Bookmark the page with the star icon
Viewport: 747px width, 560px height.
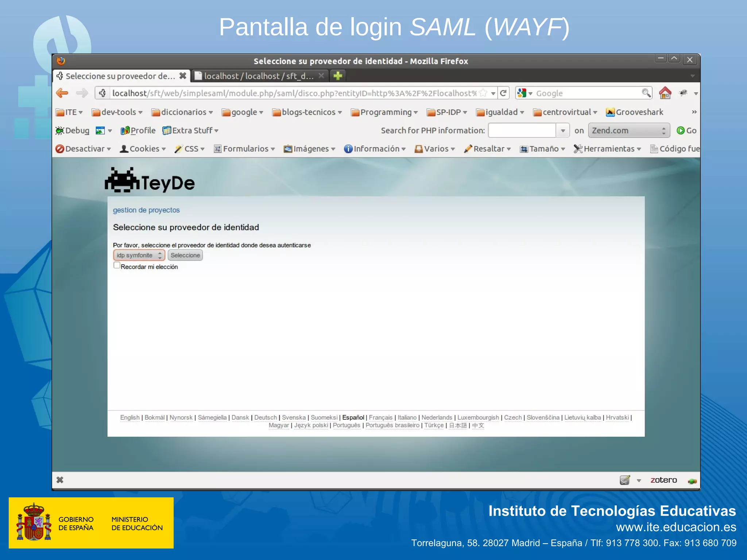[x=483, y=93]
